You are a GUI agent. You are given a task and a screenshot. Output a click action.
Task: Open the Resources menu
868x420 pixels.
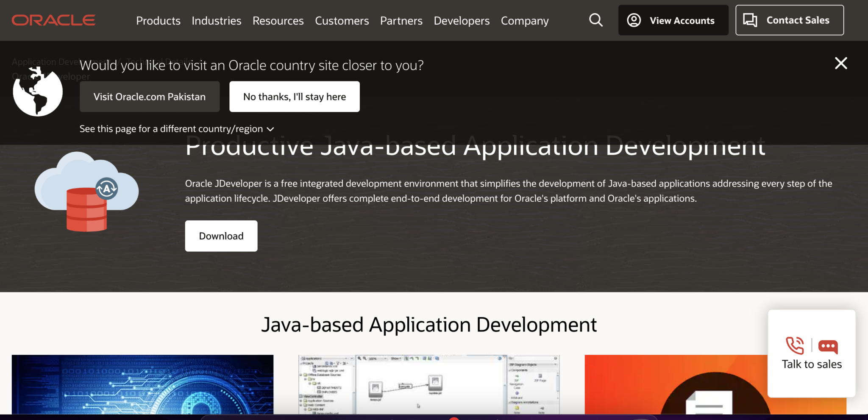tap(278, 21)
